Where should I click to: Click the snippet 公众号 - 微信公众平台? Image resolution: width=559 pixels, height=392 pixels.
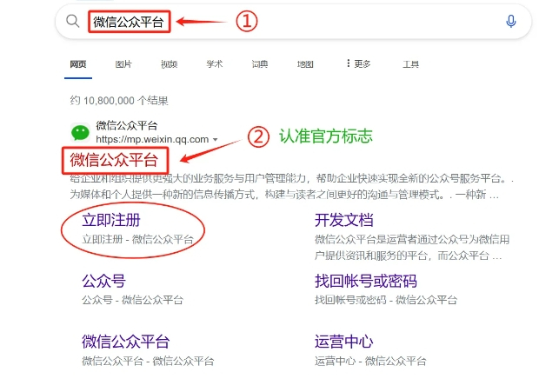(x=133, y=300)
